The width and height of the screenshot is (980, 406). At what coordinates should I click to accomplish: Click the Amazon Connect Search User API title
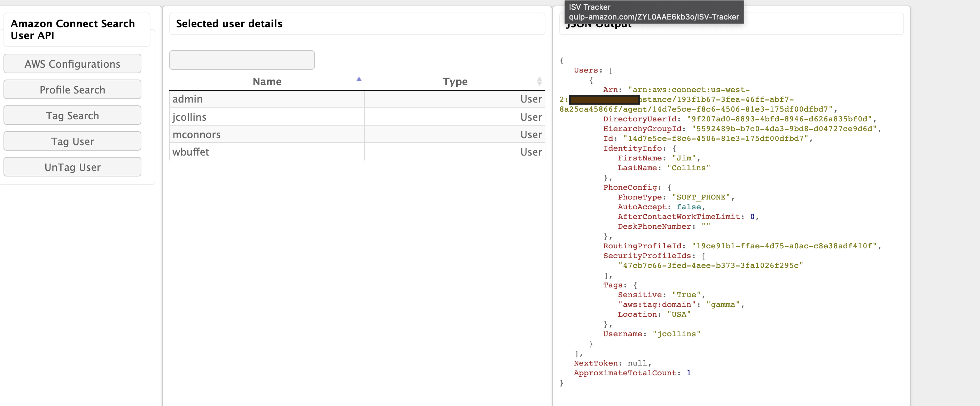point(72,29)
